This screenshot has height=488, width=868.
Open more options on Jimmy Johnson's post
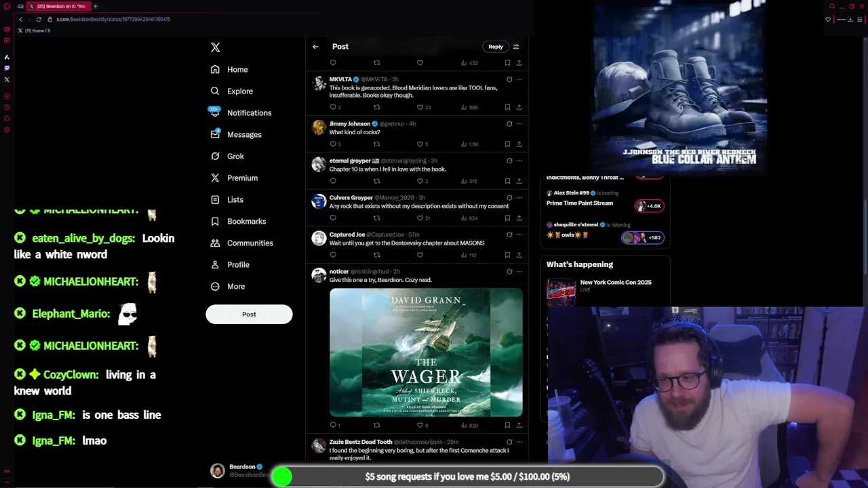pos(519,124)
